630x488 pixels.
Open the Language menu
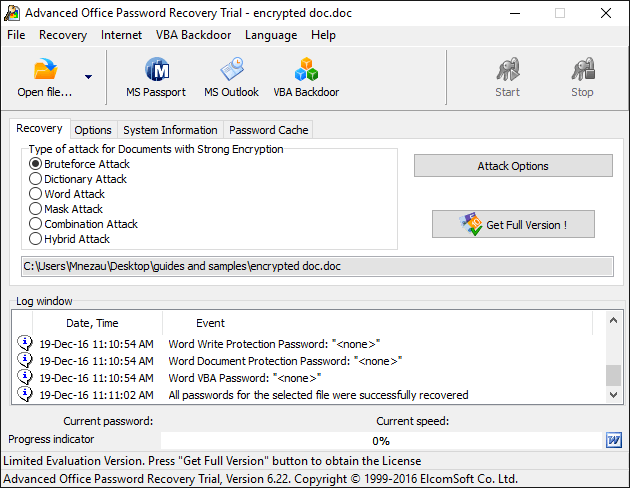click(x=271, y=35)
